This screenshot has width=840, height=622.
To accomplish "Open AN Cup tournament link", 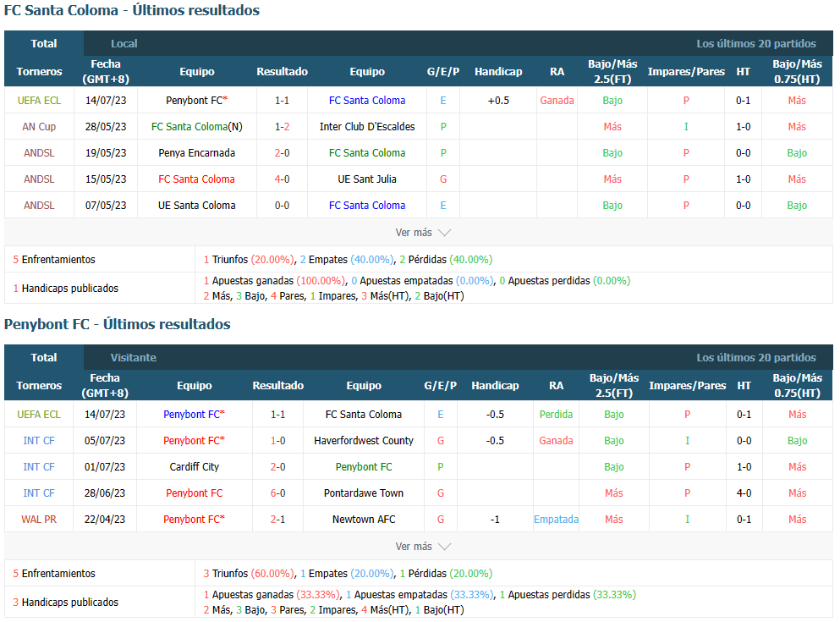I will (39, 126).
